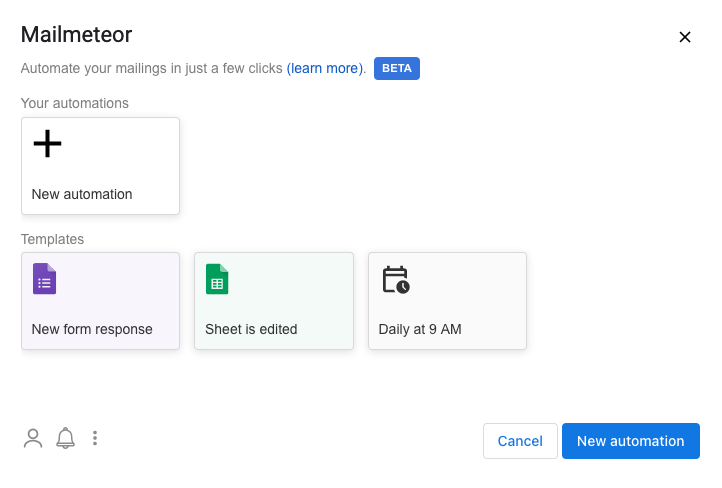The image size is (722, 488).
Task: Open the "learn more" link
Action: tap(325, 68)
